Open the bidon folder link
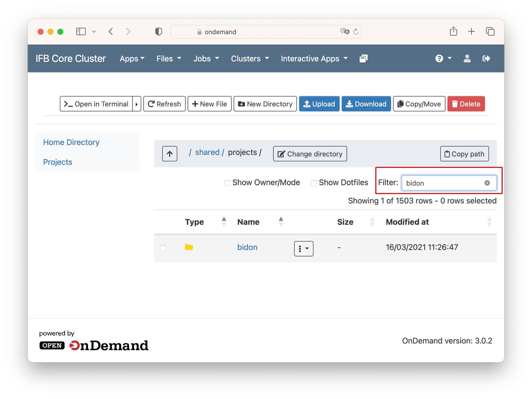Viewport: 532px width, 399px height. (x=247, y=247)
